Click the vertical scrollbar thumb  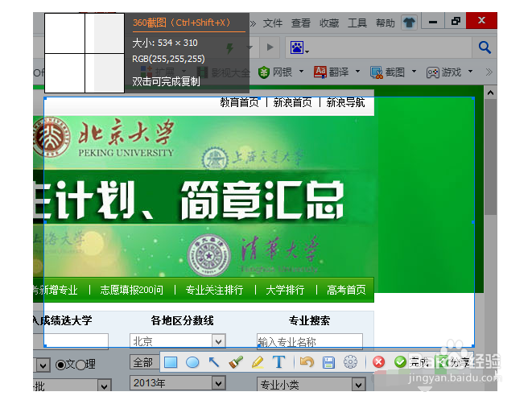(490, 157)
